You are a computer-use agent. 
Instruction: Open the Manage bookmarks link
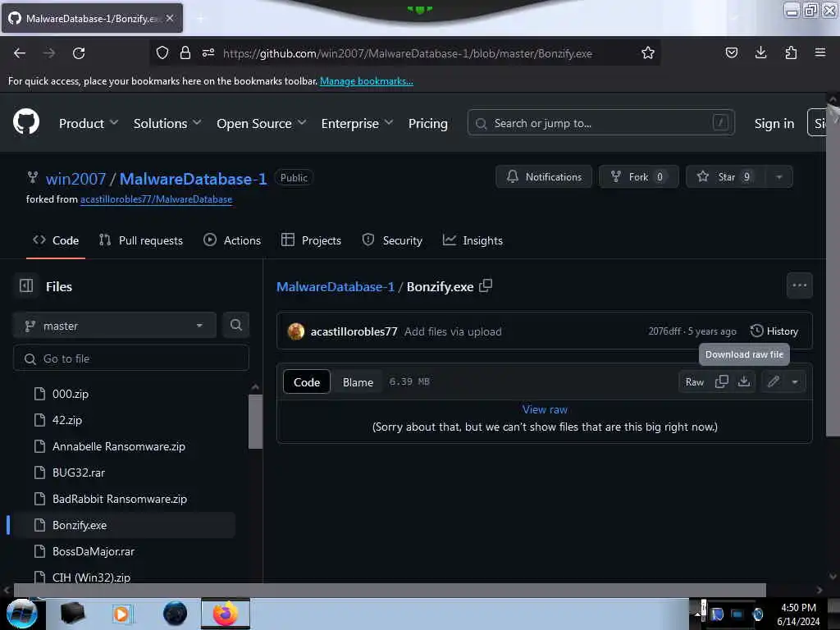click(367, 81)
